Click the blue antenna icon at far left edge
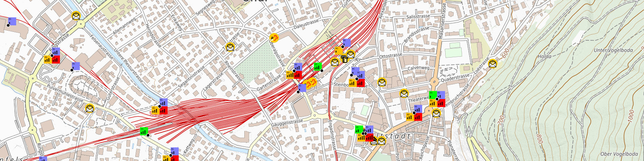This screenshot has height=161, width=644. (12, 21)
